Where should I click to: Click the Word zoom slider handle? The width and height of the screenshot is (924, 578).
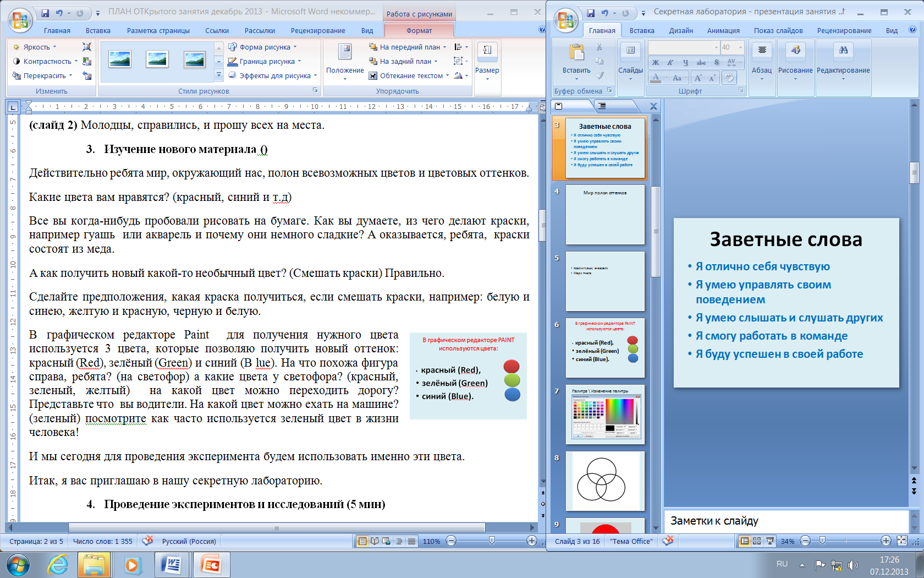pyautogui.click(x=492, y=541)
